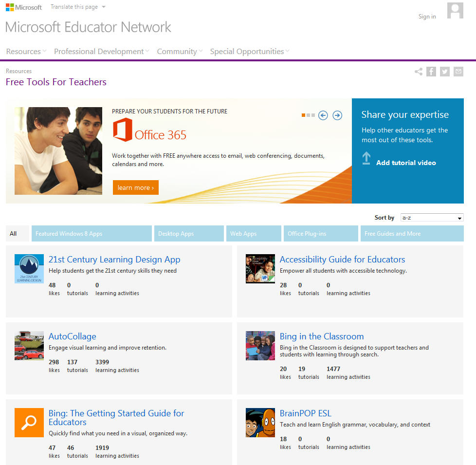476x465 pixels.
Task: Expand the Resources menu
Action: click(26, 51)
